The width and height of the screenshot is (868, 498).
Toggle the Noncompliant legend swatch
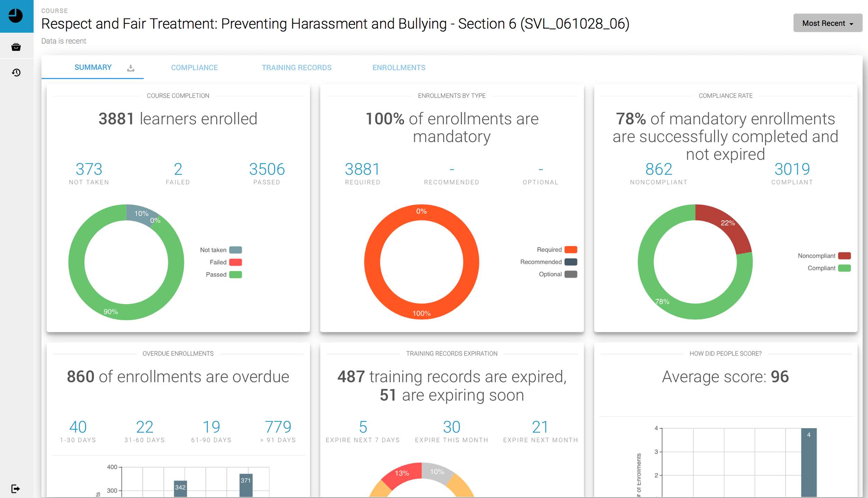(844, 256)
